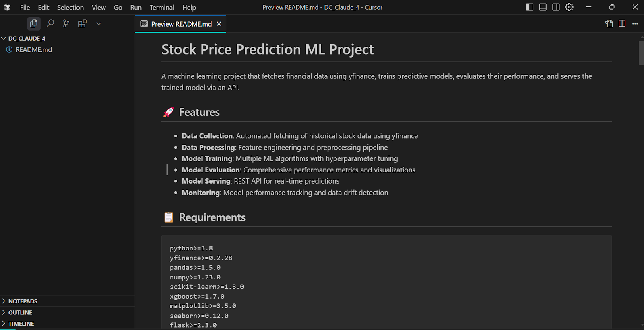Toggle the bottom panel layout icon
Image resolution: width=644 pixels, height=330 pixels.
543,7
